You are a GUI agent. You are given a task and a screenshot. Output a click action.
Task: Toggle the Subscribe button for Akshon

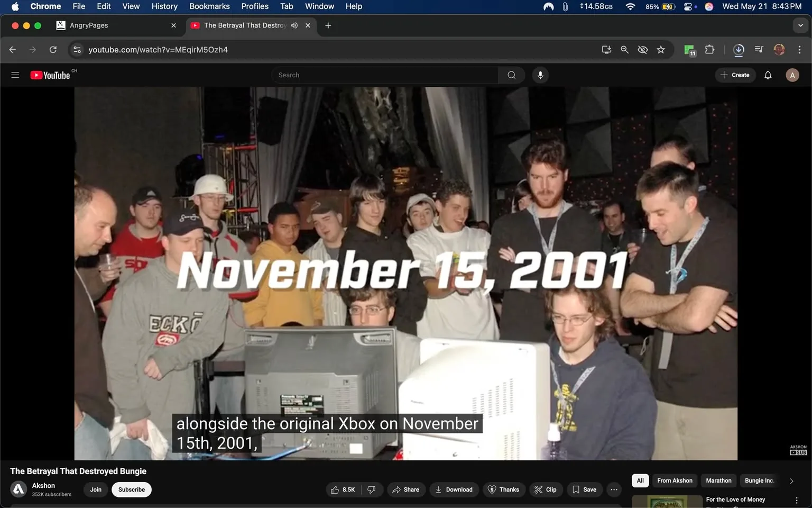tap(131, 489)
